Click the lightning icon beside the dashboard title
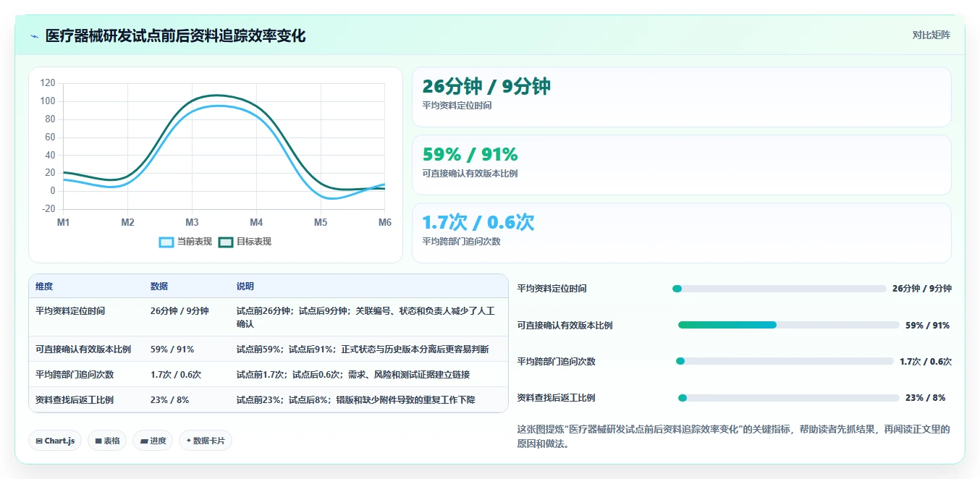The height and width of the screenshot is (479, 980). click(34, 36)
